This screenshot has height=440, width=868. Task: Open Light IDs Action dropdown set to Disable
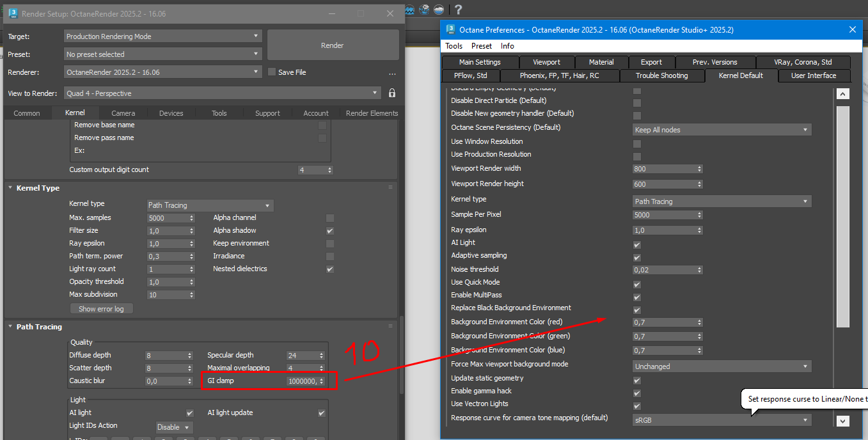pos(174,427)
